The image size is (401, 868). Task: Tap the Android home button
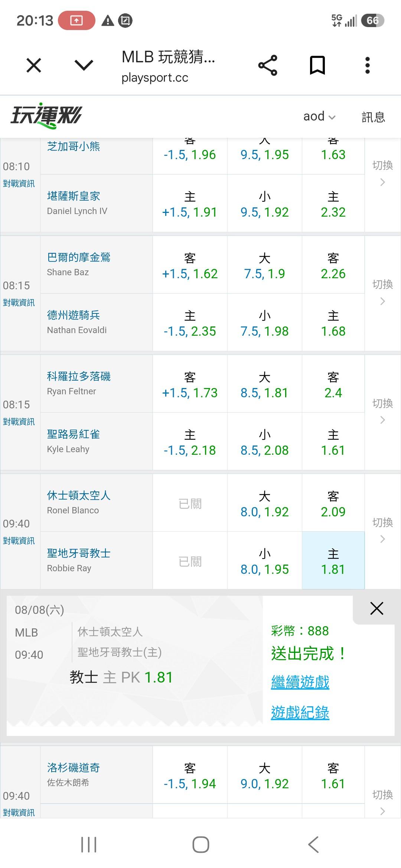click(200, 845)
